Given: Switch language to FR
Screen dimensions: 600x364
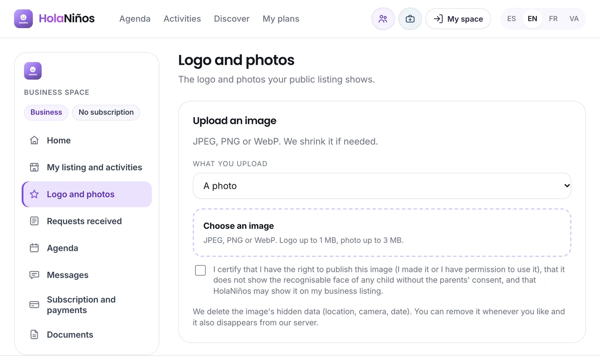Looking at the screenshot, I should pos(553,19).
